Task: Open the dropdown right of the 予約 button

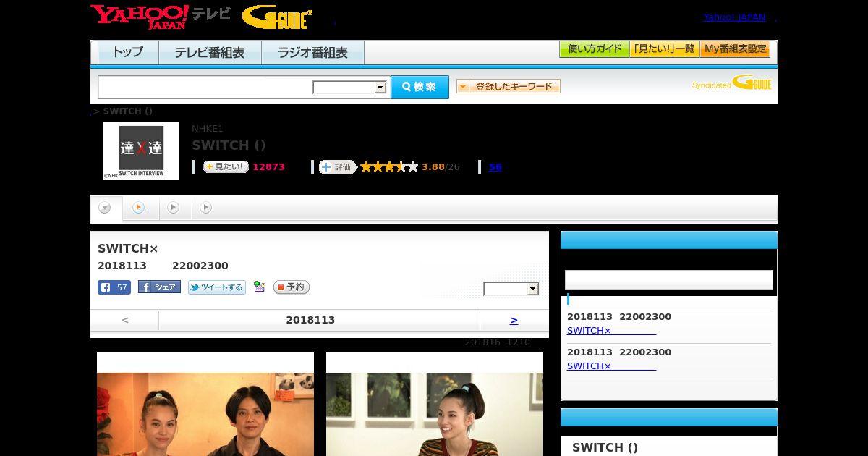Action: point(511,289)
